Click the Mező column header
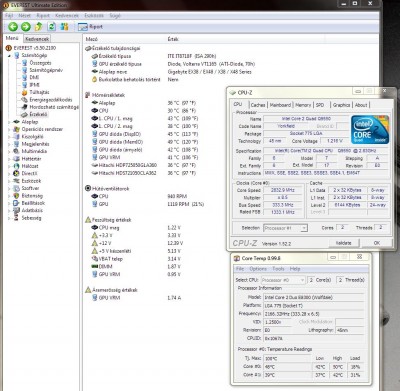The image size is (400, 391). (92, 39)
